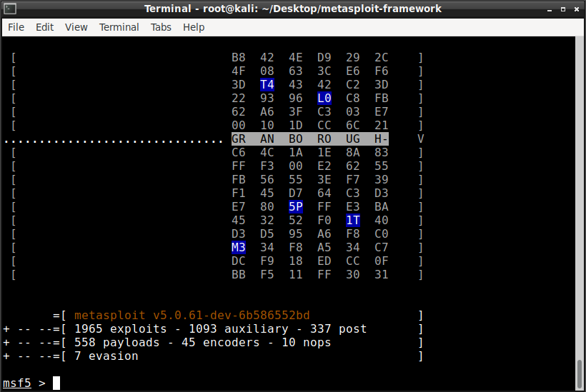Click the '1093 auxiliary' text
The height and width of the screenshot is (392, 586).
pyautogui.click(x=239, y=329)
